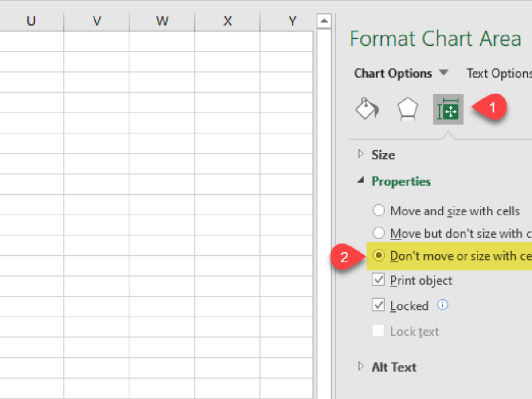Click the column X header
532x399 pixels.
click(x=227, y=21)
